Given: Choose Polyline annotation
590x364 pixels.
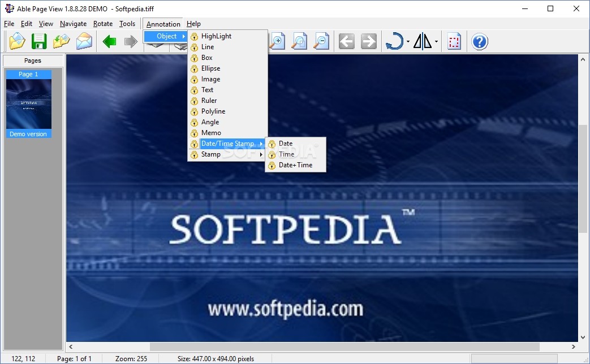Looking at the screenshot, I should click(227, 111).
